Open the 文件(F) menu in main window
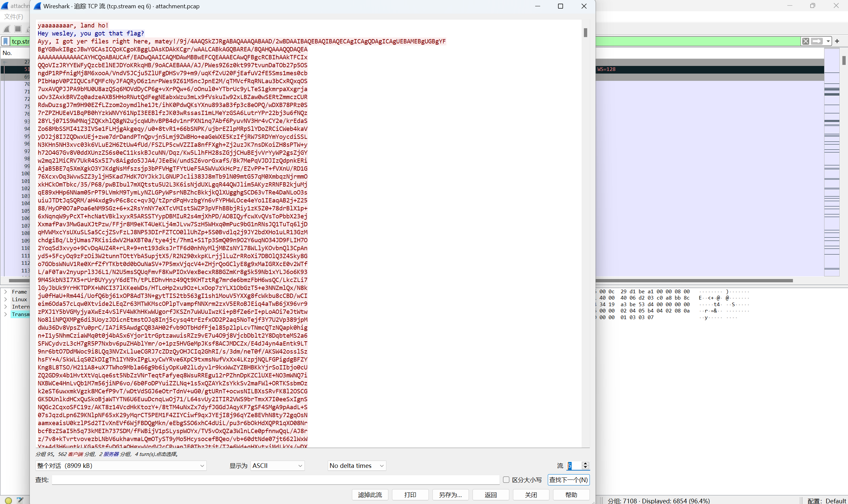The width and height of the screenshot is (848, 504). click(x=14, y=17)
